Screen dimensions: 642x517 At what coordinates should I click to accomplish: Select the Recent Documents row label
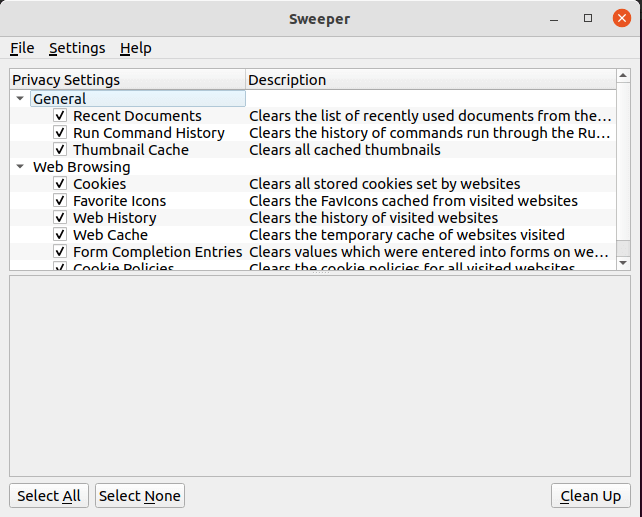click(x=137, y=116)
